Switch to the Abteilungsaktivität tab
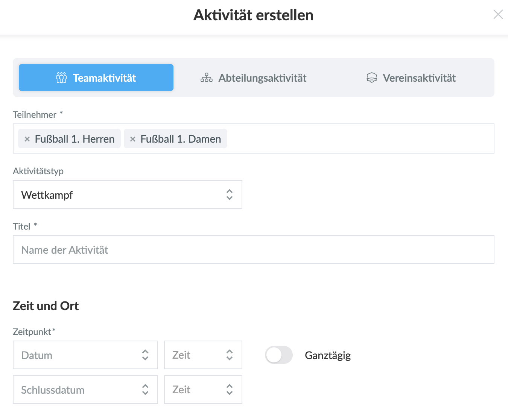 (x=262, y=78)
